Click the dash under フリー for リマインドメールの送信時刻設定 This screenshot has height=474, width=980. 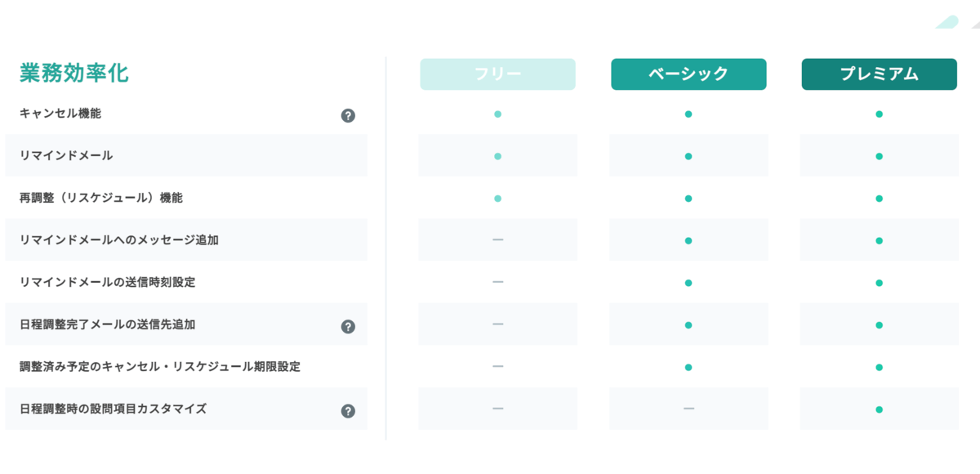point(497,282)
